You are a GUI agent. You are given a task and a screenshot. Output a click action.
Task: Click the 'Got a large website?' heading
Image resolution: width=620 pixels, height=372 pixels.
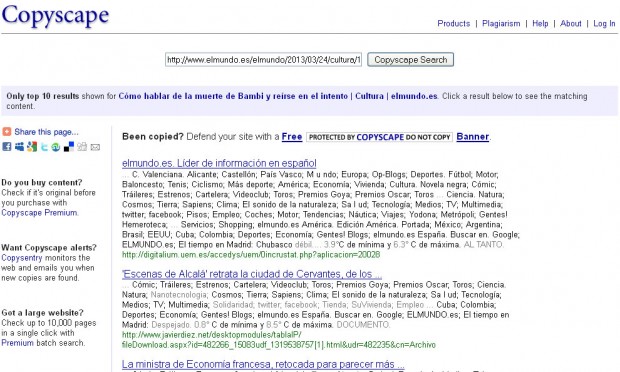pos(42,313)
